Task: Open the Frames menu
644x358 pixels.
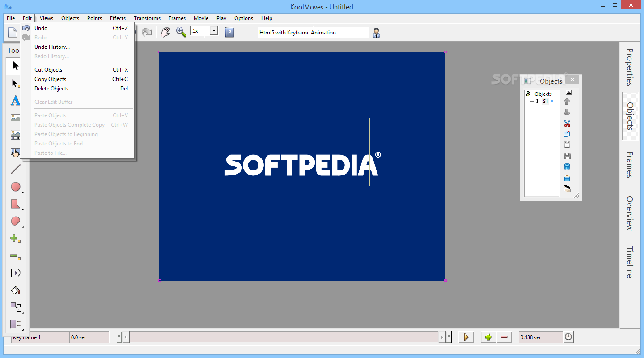Action: coord(177,18)
